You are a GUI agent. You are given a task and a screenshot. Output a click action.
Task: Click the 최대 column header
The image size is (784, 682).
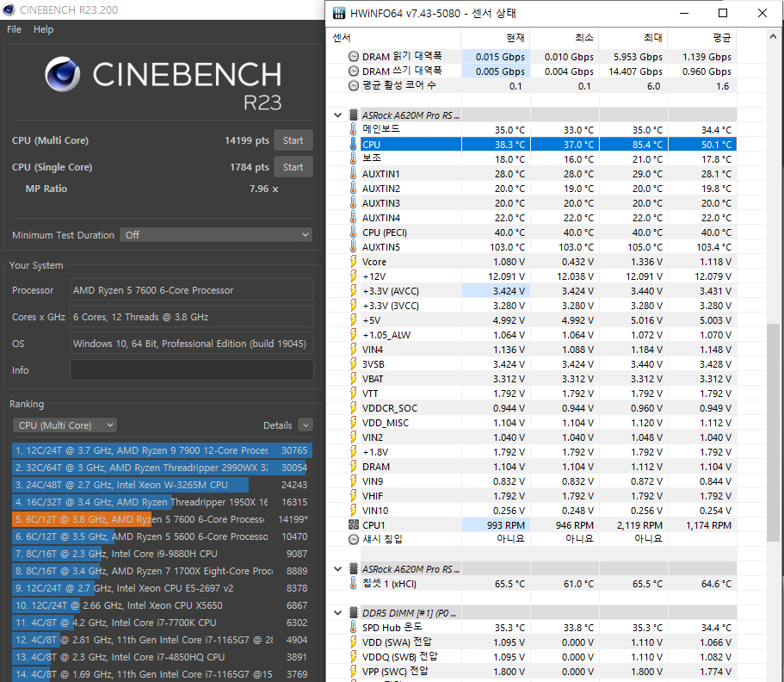633,38
